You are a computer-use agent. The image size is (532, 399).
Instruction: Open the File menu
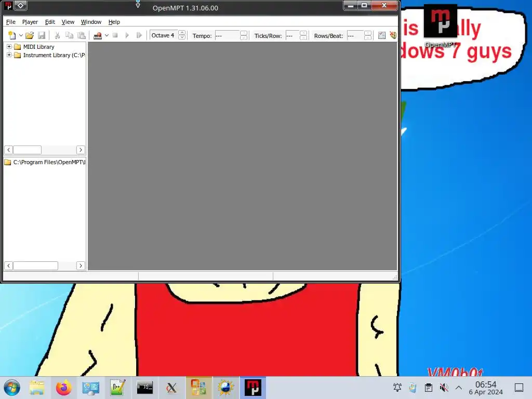[x=11, y=22]
